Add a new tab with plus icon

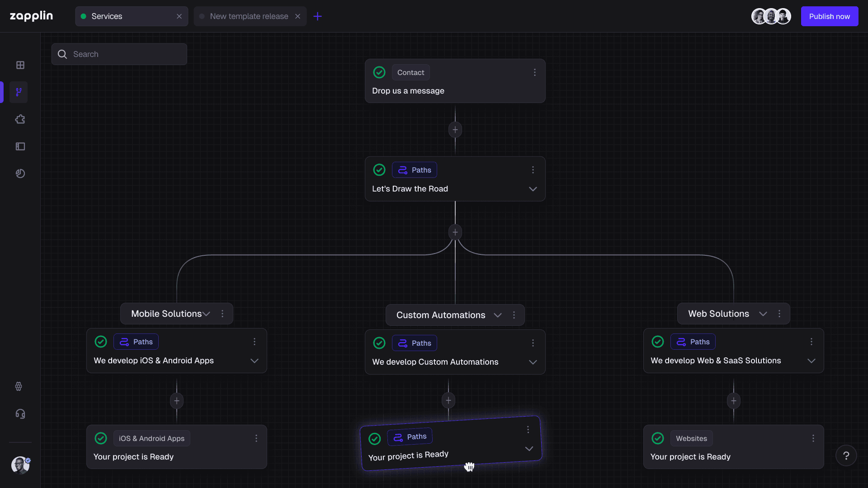click(318, 16)
